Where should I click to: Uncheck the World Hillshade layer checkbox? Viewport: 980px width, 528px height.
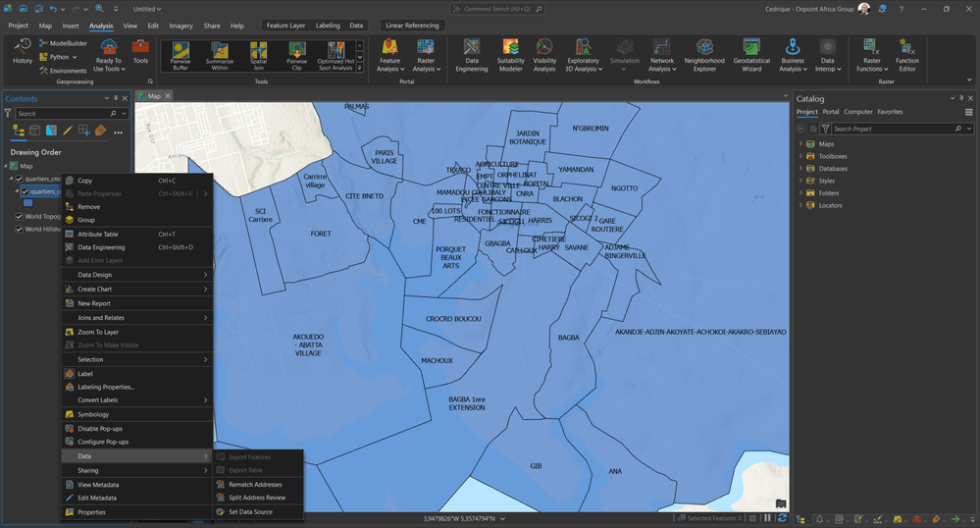click(19, 230)
